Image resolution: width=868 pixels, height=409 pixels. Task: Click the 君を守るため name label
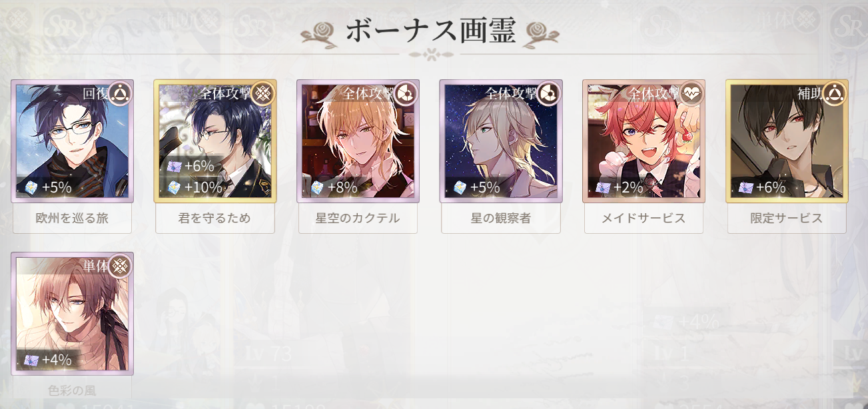(215, 218)
